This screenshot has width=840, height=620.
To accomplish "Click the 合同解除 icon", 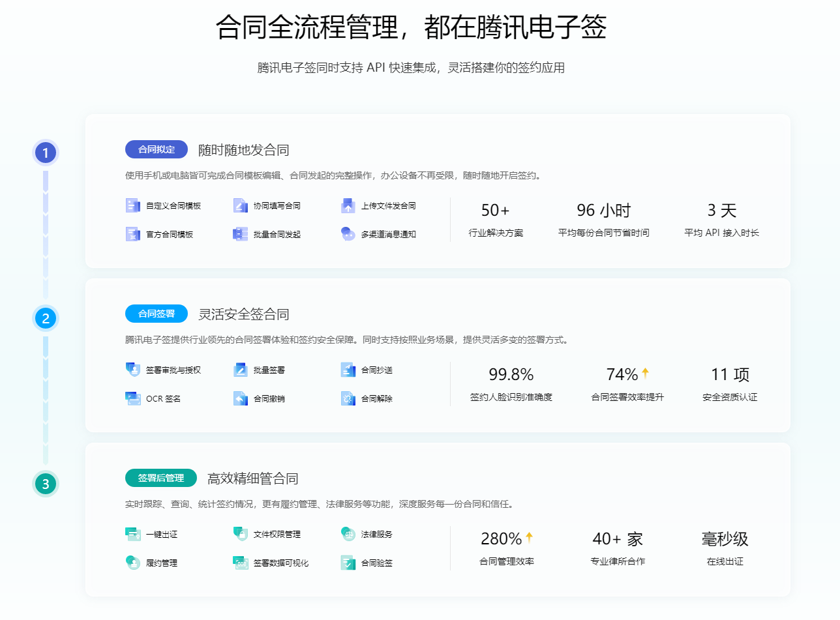I will (348, 398).
